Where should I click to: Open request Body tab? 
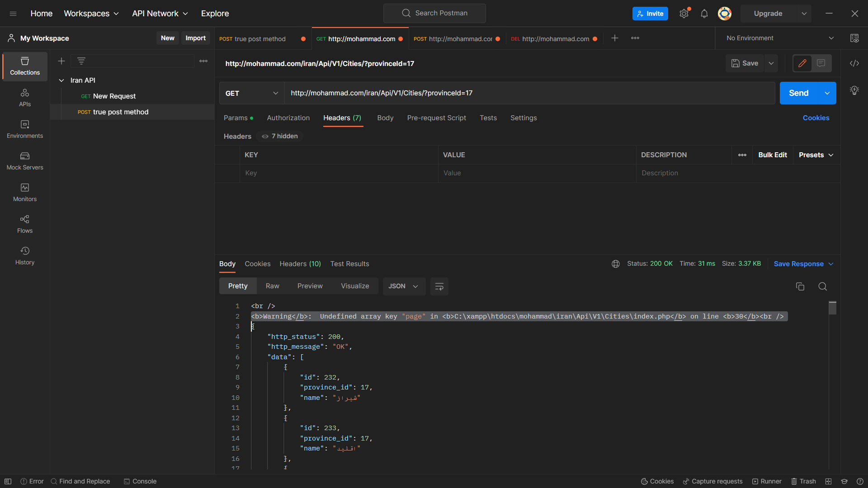coord(385,118)
